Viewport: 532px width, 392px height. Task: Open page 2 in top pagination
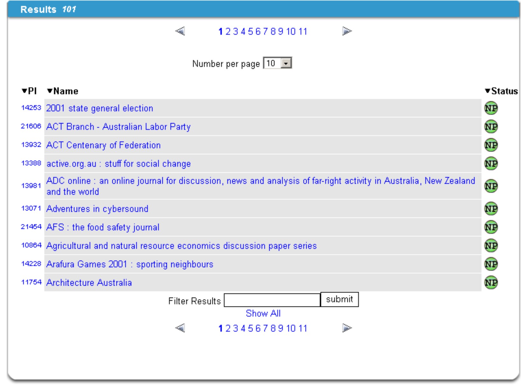click(x=228, y=31)
